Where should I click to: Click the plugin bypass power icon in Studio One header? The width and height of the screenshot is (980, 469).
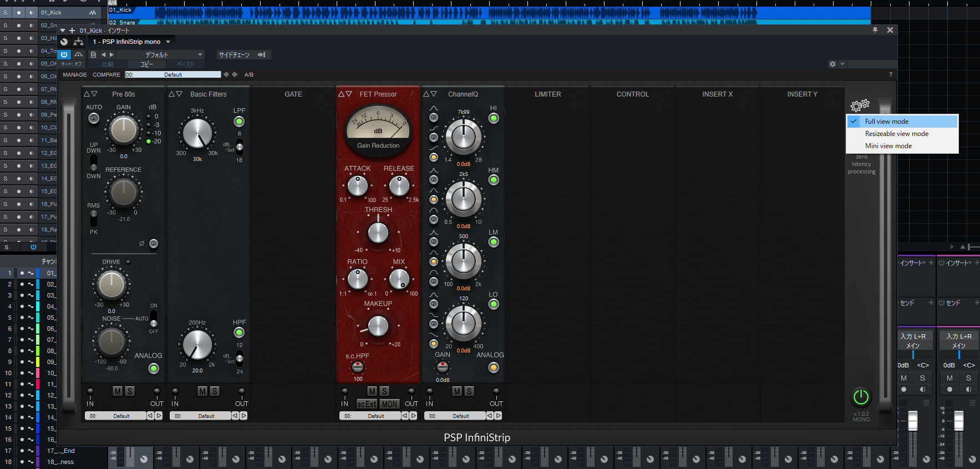[64, 54]
